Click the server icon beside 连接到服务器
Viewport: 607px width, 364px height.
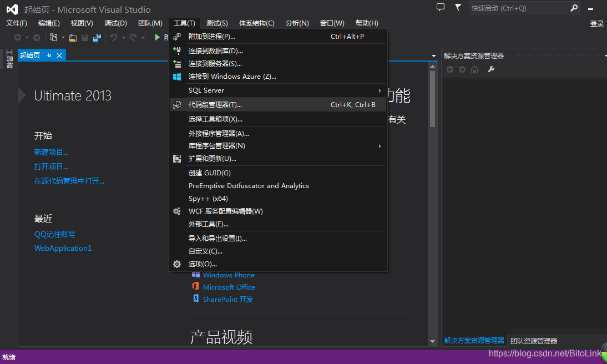(x=177, y=64)
